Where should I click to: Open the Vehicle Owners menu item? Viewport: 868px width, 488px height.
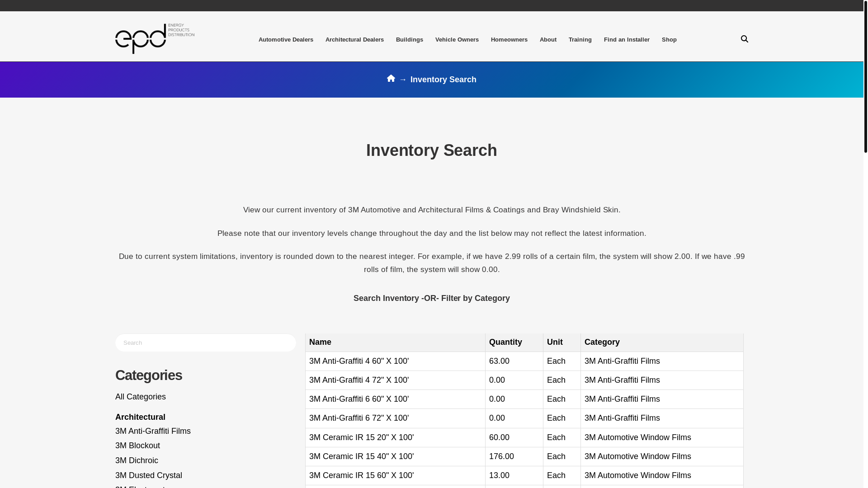pyautogui.click(x=457, y=40)
